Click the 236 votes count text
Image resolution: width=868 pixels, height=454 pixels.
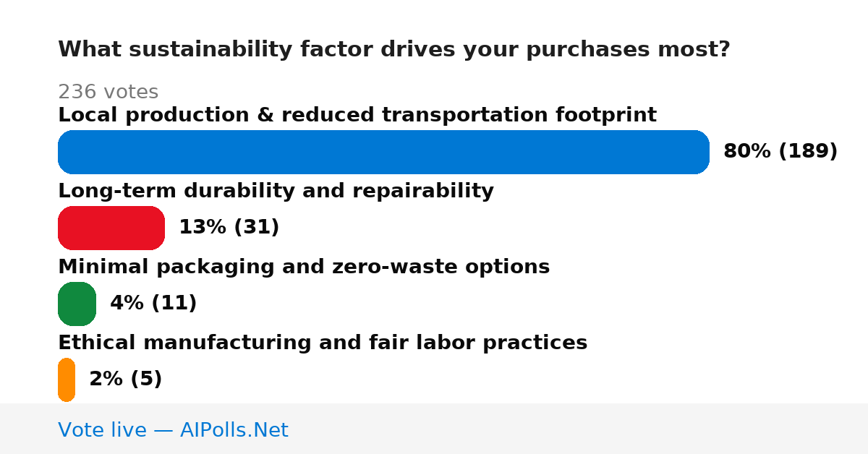[x=108, y=92]
